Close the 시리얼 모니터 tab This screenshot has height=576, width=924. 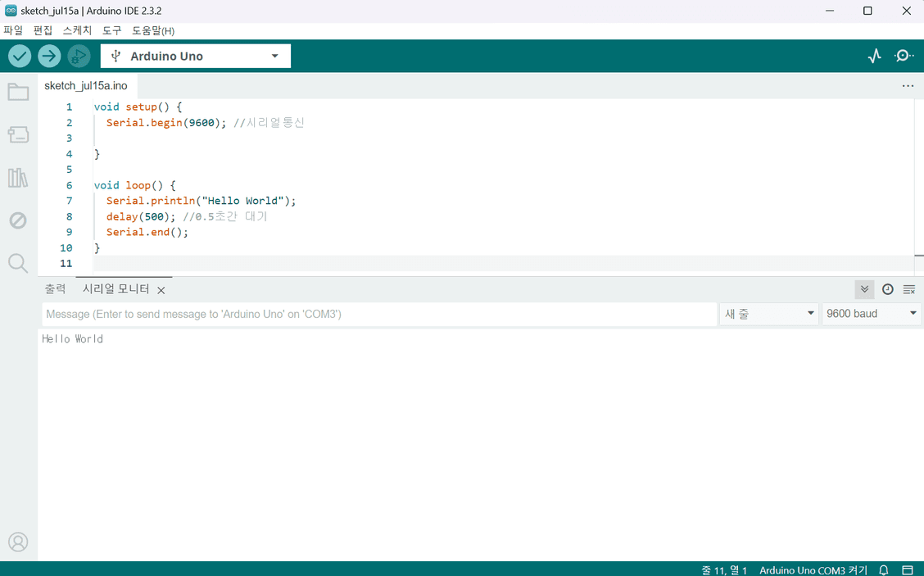(x=161, y=290)
